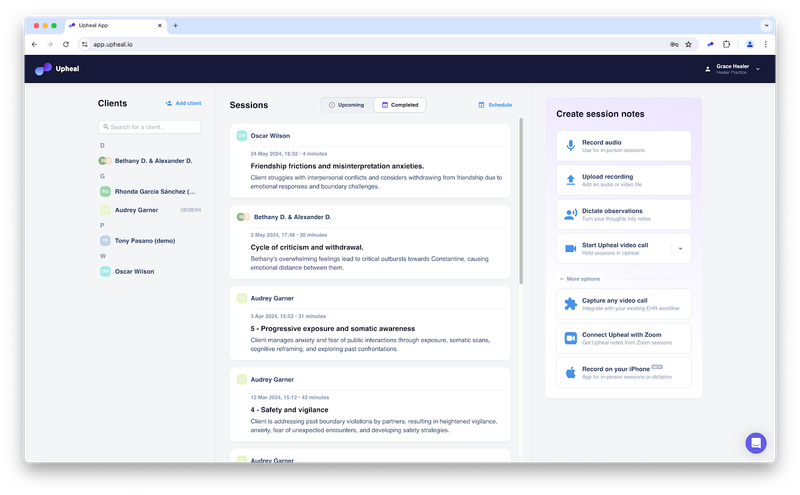This screenshot has width=800, height=495.
Task: Open Friendship frictions and misinterpretation anxieties session
Action: 337,166
